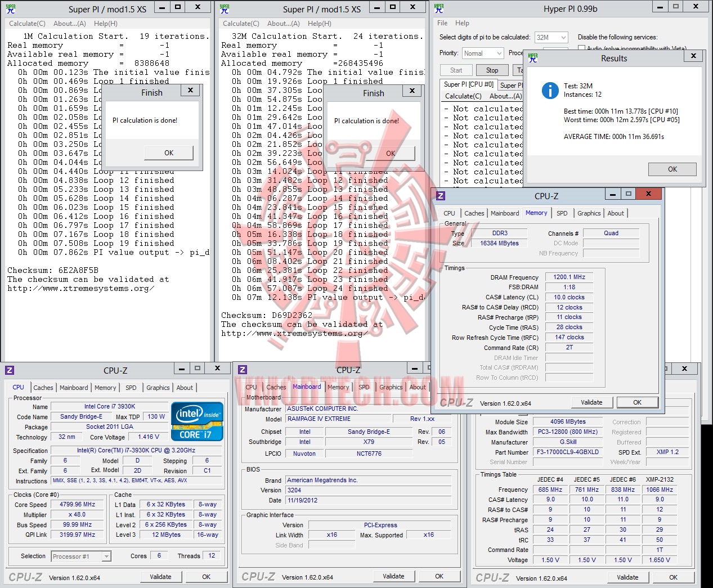This screenshot has height=588, width=713.
Task: Click the Model field RAMPAGE IV EXTREME
Action: [339, 419]
